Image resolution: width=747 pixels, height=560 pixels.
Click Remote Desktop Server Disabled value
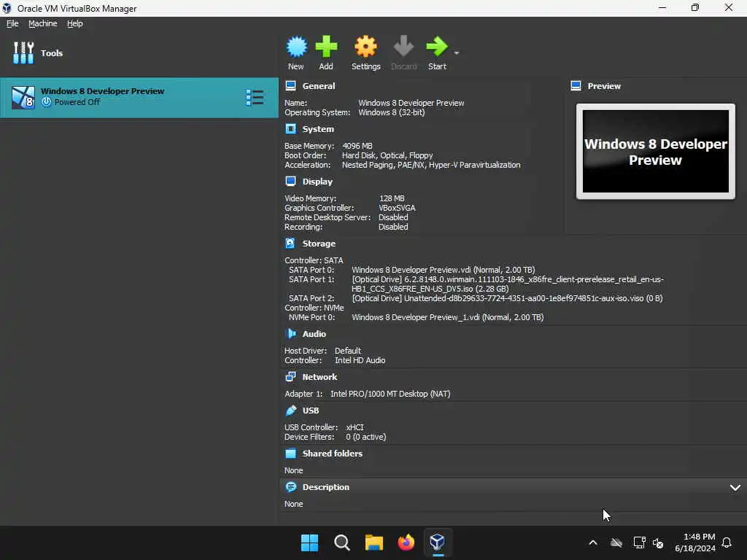pyautogui.click(x=393, y=217)
